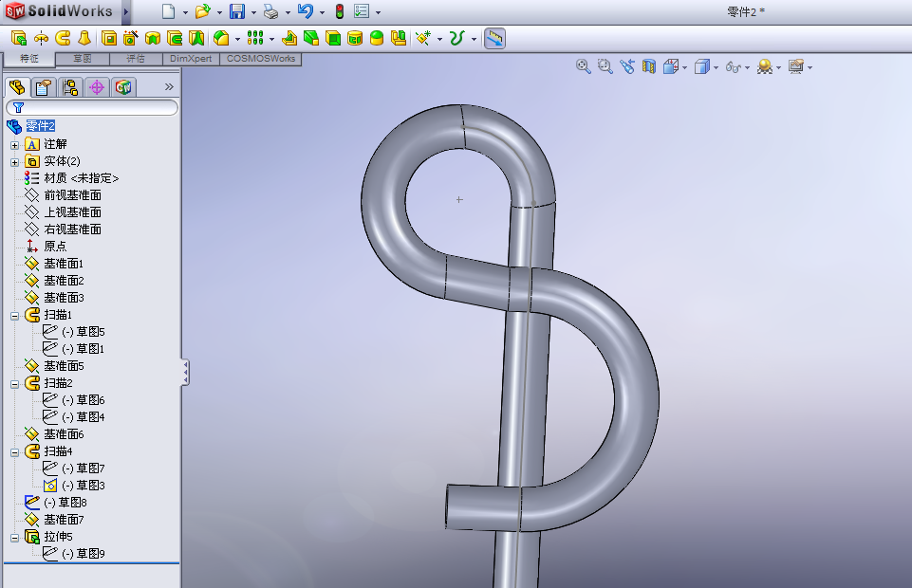Click the feature tree filter field

click(x=92, y=107)
